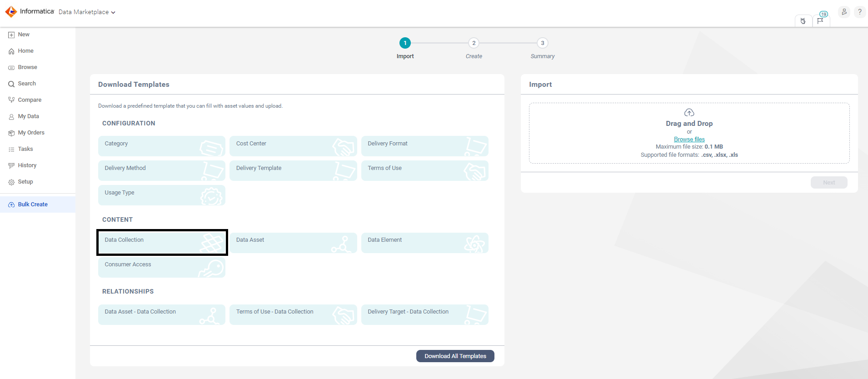This screenshot has height=379, width=868.
Task: Select Bulk Create in the sidebar
Action: pos(38,204)
